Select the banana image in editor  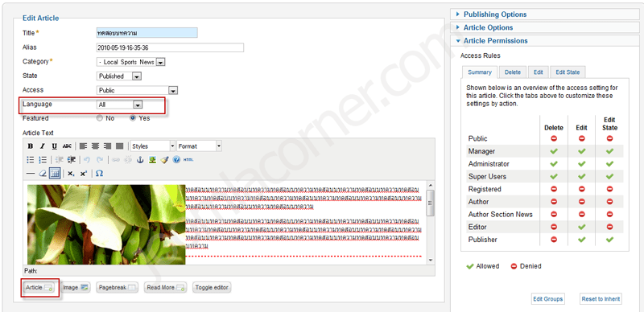pyautogui.click(x=106, y=224)
